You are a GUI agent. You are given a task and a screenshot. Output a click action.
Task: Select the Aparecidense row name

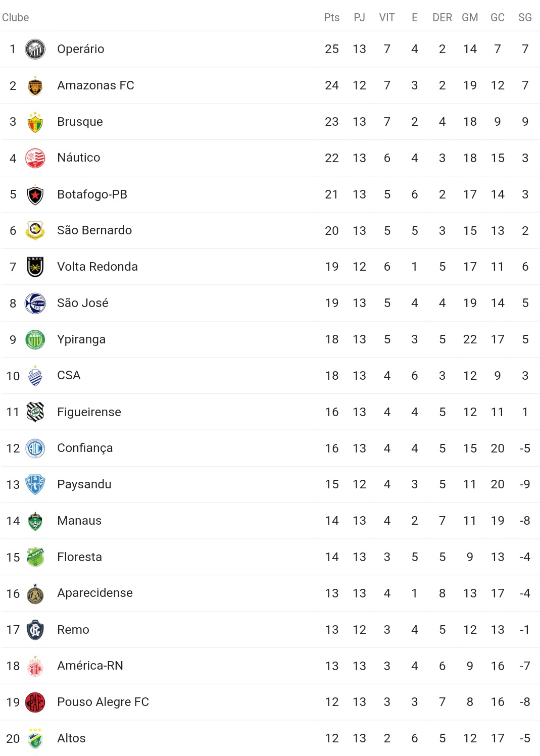(x=95, y=593)
